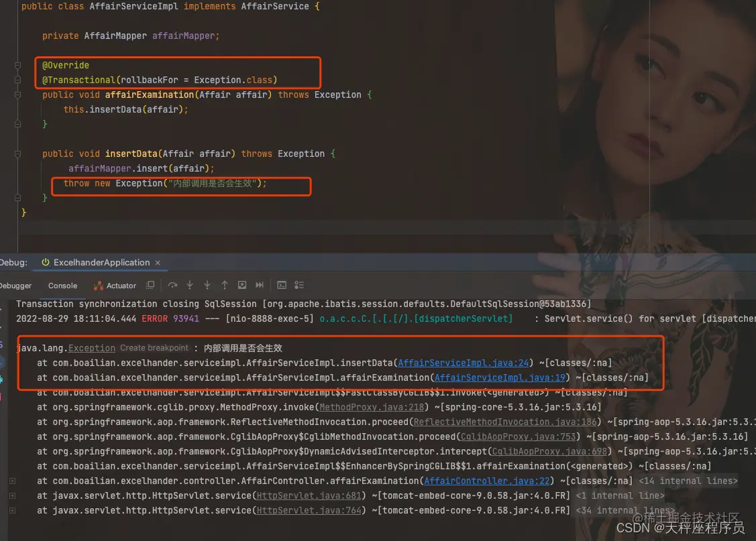Click the Step Into debugger icon
The image size is (756, 541).
point(190,285)
